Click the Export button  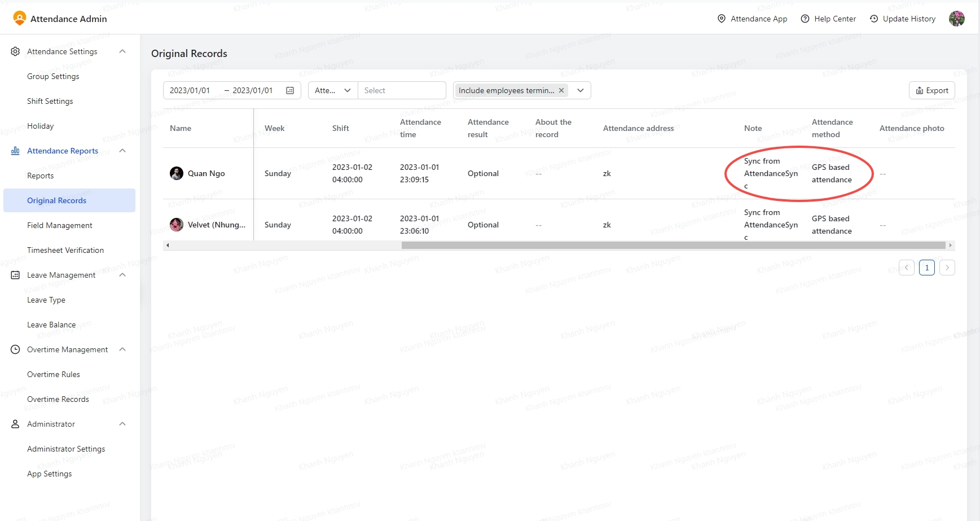click(931, 90)
